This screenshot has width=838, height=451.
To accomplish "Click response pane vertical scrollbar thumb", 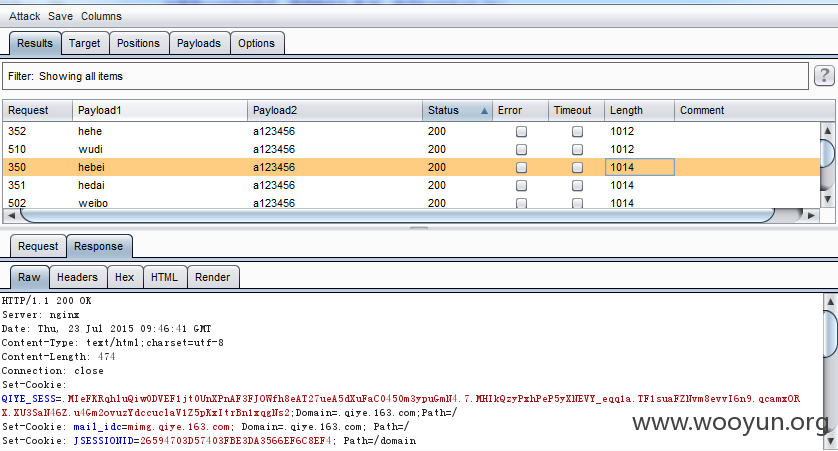I will (831, 334).
